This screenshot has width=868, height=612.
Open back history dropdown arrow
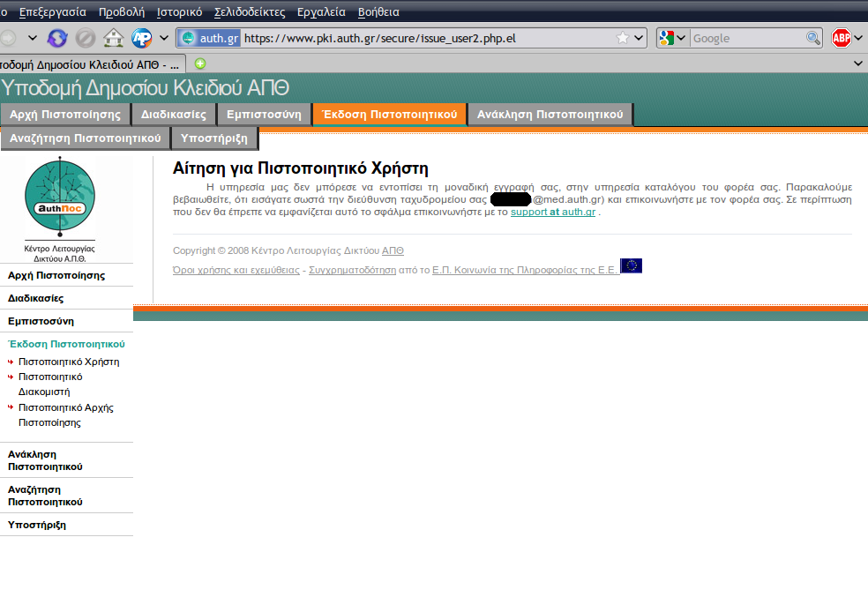pos(32,38)
